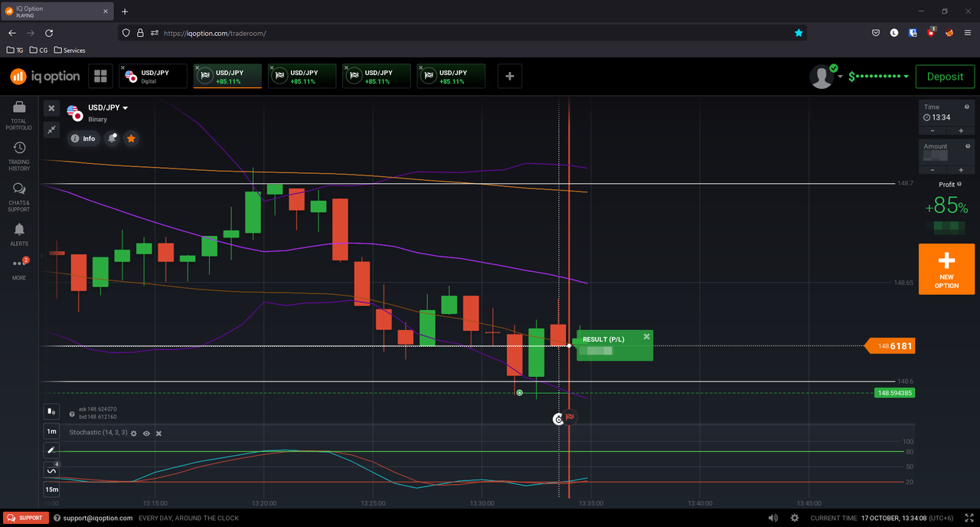Open a new browser tab
The image size is (980, 527).
[125, 11]
